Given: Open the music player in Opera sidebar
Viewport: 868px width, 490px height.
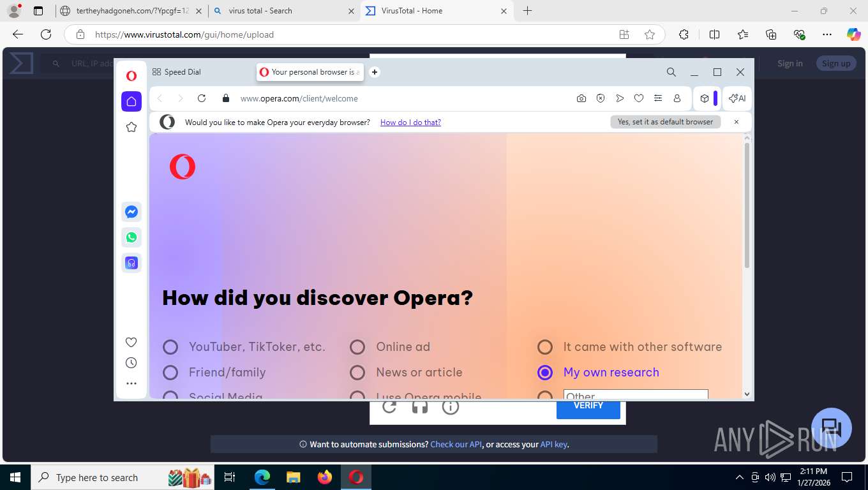Looking at the screenshot, I should [131, 263].
